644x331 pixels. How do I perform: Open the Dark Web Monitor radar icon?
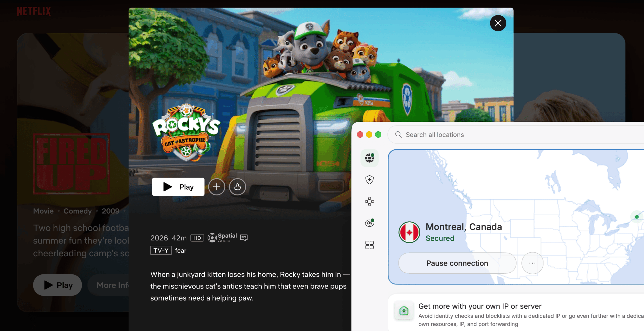(370, 223)
